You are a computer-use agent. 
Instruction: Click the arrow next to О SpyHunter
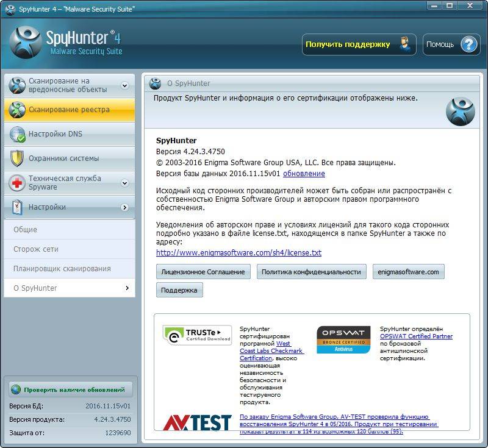pyautogui.click(x=127, y=288)
